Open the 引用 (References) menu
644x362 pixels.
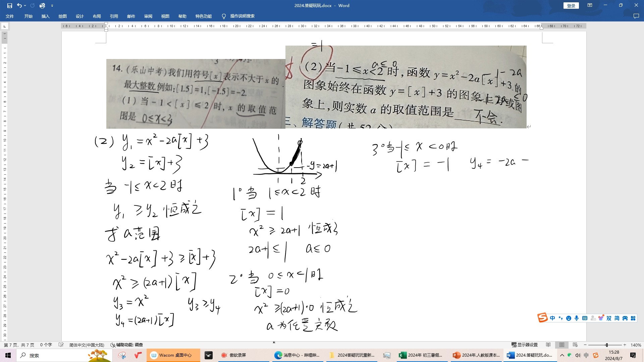(113, 16)
